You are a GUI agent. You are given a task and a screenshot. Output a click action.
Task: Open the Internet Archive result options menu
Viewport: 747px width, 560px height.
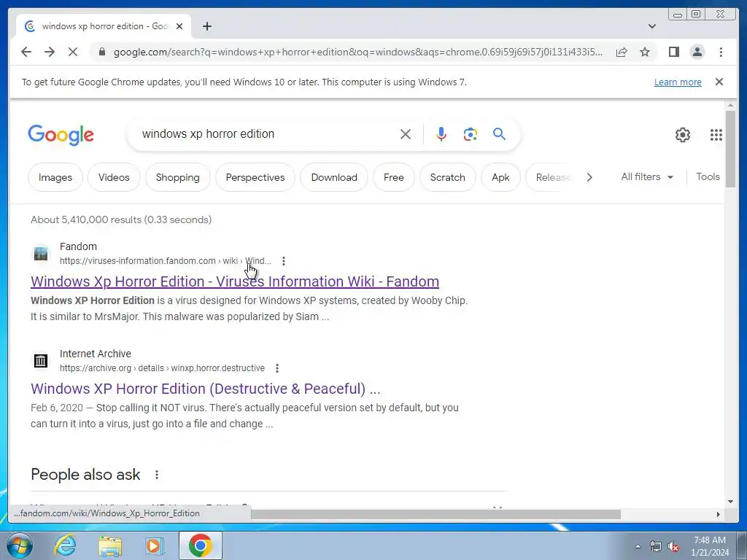pyautogui.click(x=276, y=368)
